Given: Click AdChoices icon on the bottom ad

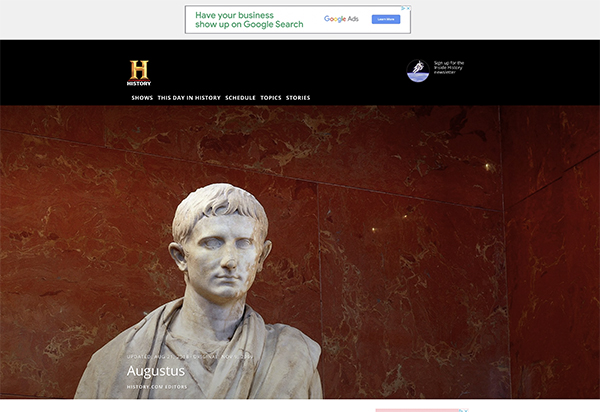Looking at the screenshot, I should (x=463, y=410).
